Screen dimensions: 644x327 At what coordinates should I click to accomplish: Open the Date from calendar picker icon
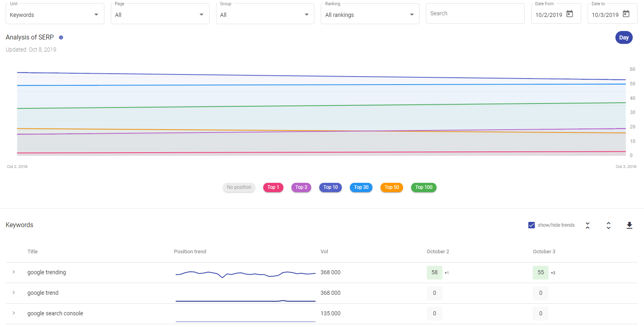569,14
